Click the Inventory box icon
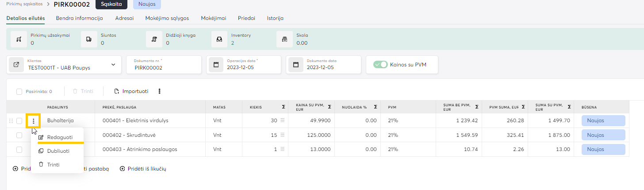The image size is (644, 190). (x=219, y=39)
